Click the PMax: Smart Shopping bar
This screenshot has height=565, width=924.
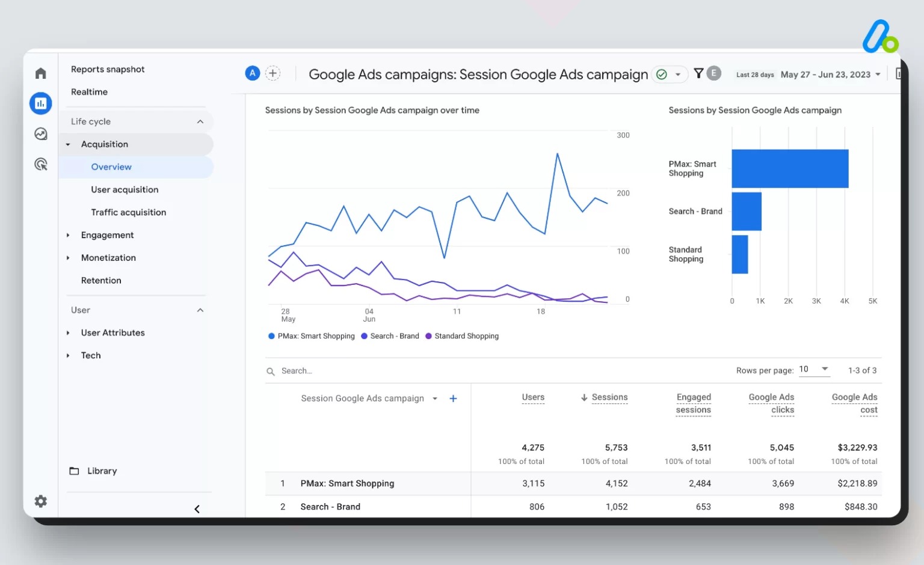[790, 169]
